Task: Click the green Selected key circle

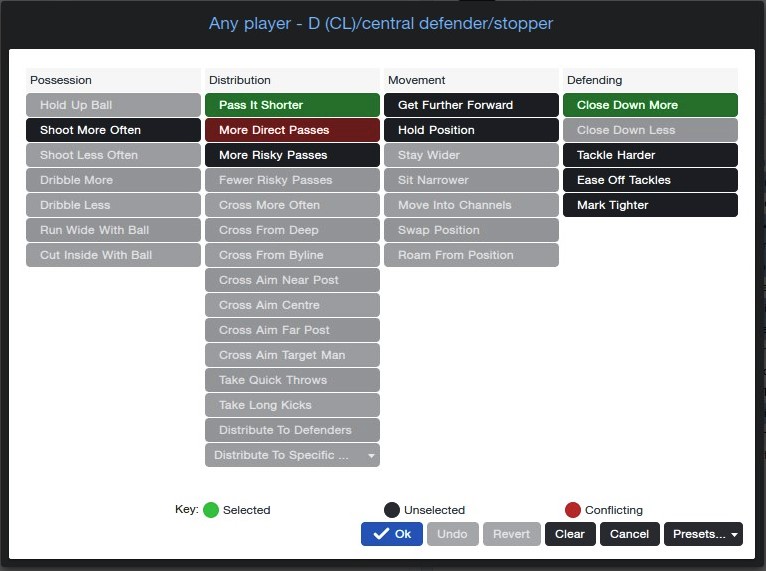Action: pyautogui.click(x=211, y=510)
